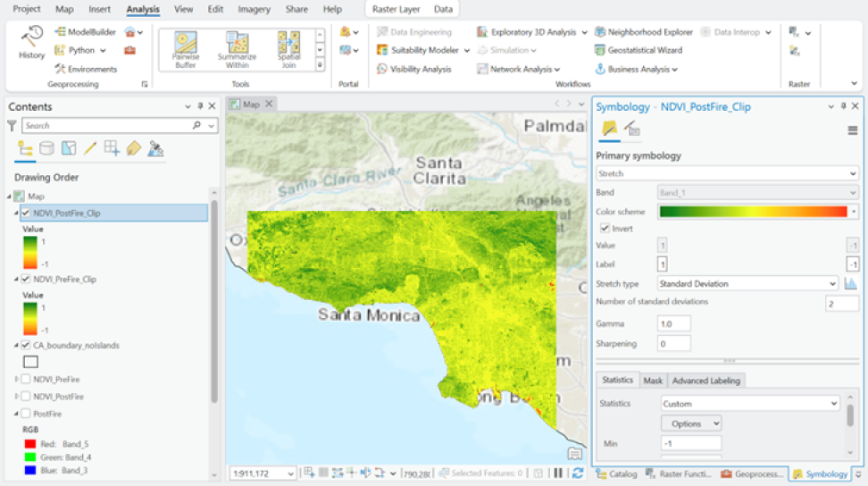Select the Spatial Join tool

(289, 50)
